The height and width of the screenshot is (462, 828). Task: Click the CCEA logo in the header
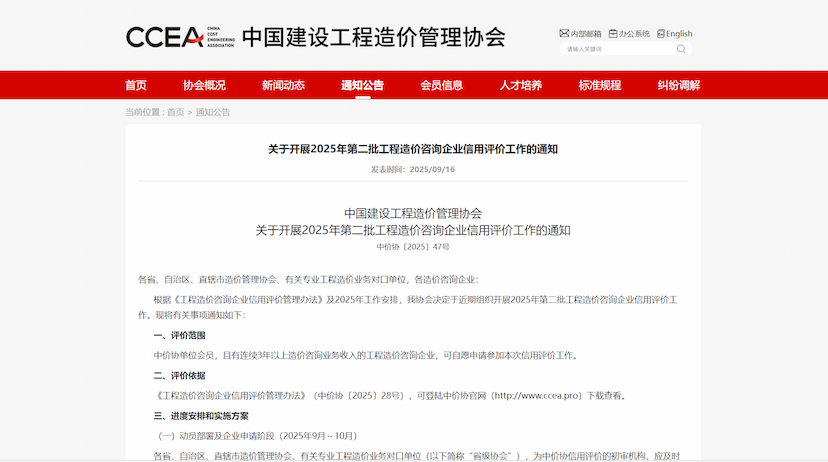(180, 37)
